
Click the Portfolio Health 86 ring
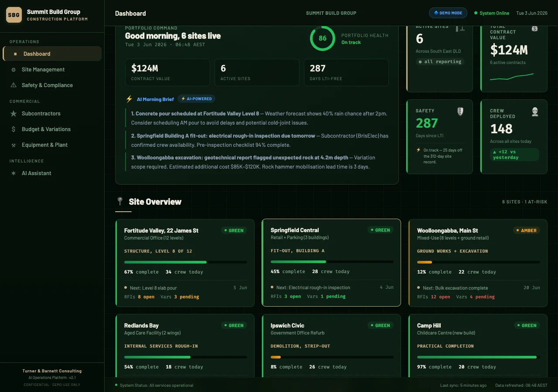tap(323, 38)
